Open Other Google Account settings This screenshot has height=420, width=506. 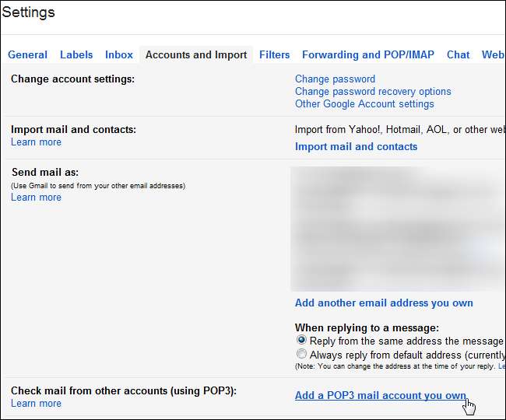point(364,104)
